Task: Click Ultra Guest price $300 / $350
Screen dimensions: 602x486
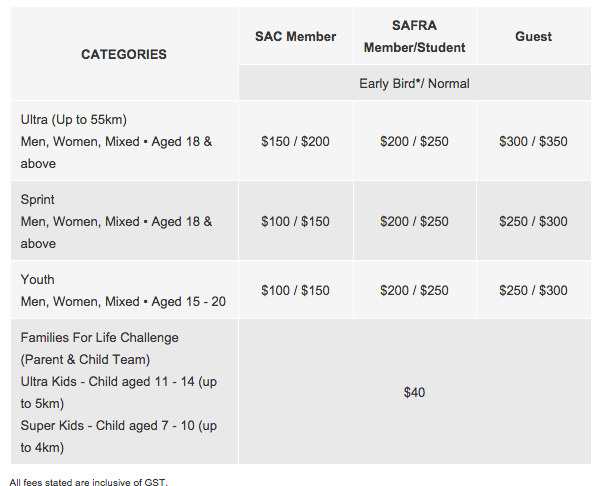Action: click(534, 141)
